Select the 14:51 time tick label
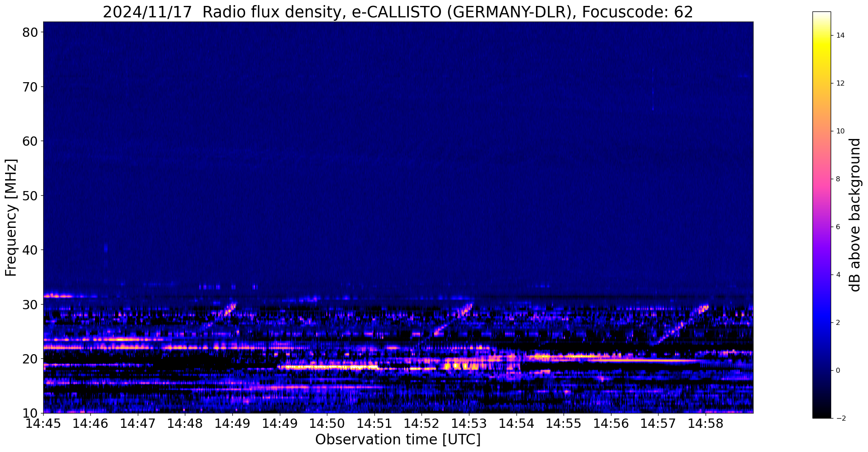This screenshot has width=868, height=452. click(x=374, y=424)
